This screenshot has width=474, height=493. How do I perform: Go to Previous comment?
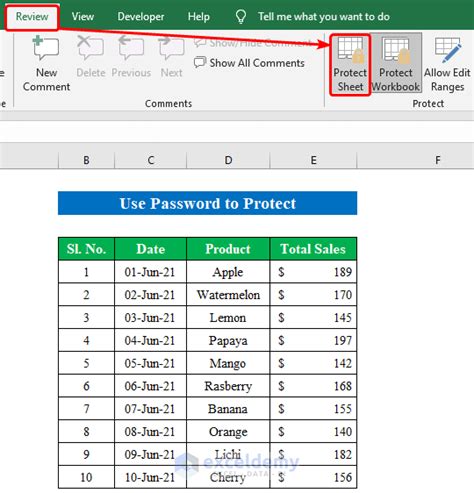pos(131,57)
